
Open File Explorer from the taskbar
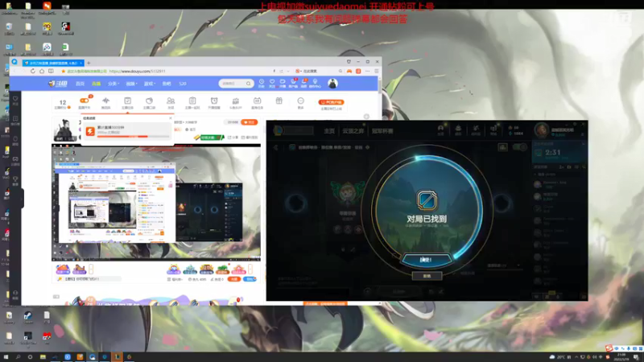point(43,357)
